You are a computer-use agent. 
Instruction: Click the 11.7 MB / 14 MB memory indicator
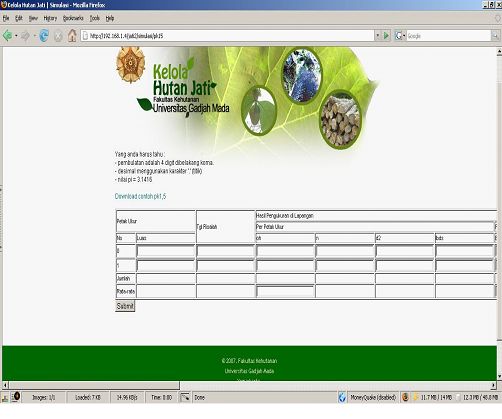[x=437, y=397]
